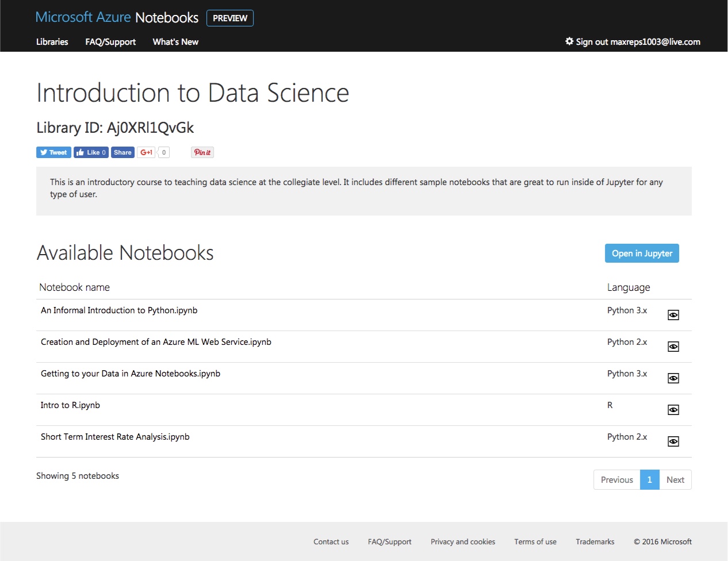
Task: Click the Pinterest Pin it button
Action: (202, 152)
